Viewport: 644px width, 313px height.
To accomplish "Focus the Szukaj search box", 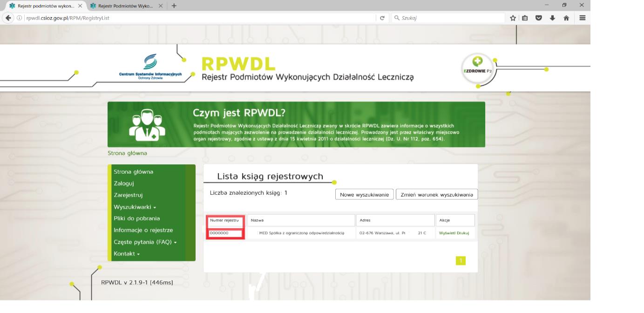I will point(448,18).
